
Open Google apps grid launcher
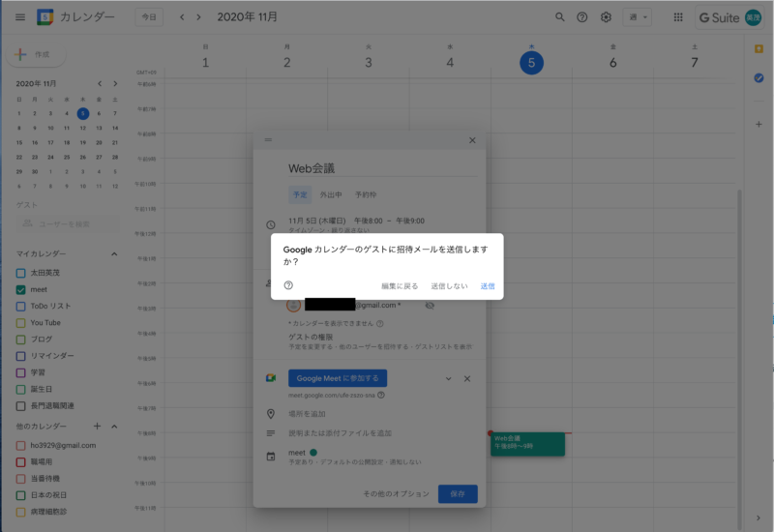tap(678, 17)
